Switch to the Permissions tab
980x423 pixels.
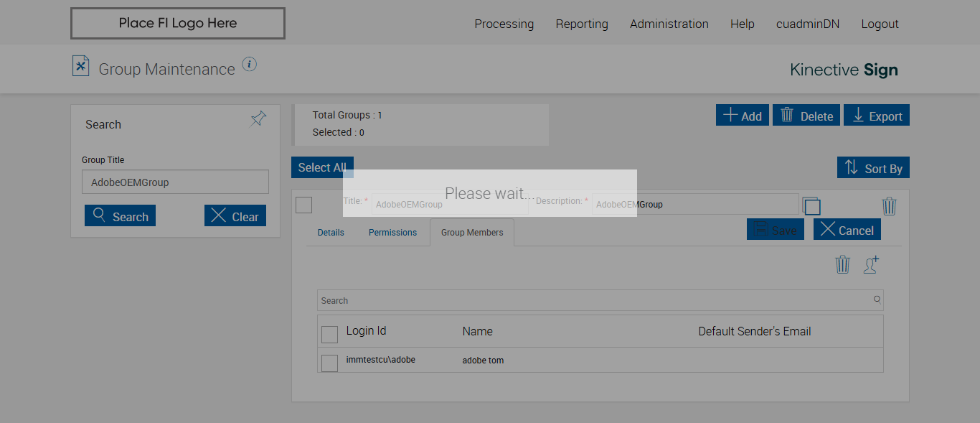click(x=392, y=233)
